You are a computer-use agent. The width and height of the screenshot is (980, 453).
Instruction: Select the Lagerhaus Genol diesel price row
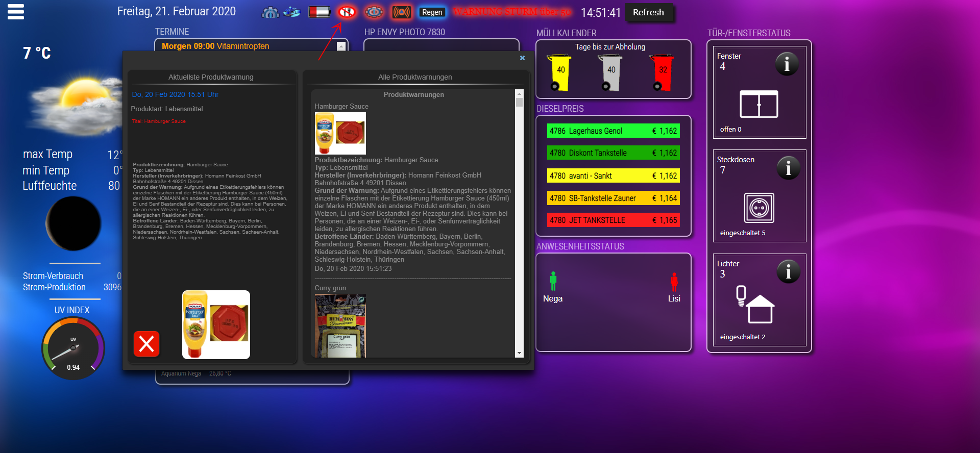[x=613, y=131]
